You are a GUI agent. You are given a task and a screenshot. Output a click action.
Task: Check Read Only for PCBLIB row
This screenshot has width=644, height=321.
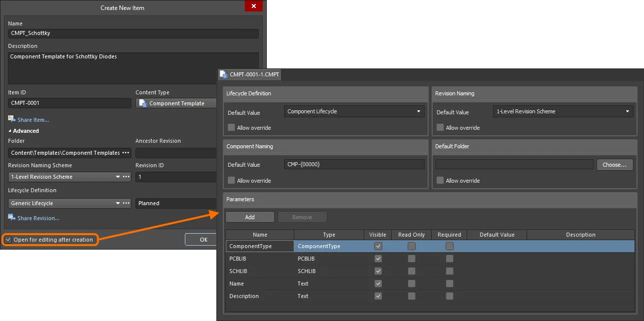coord(412,259)
